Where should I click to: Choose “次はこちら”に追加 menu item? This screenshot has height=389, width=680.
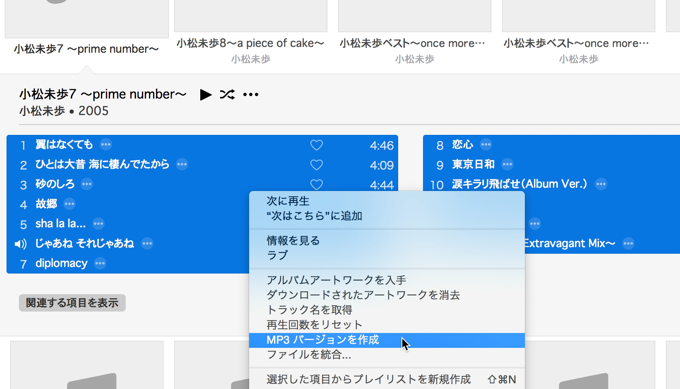387,216
